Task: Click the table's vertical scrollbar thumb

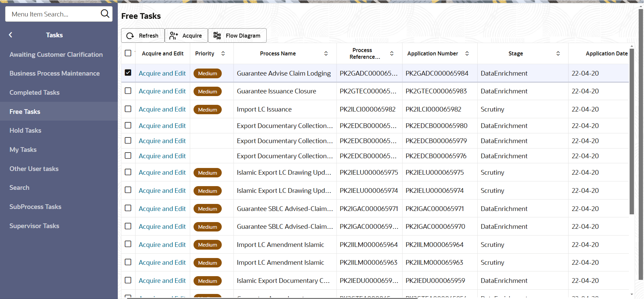Action: point(632,131)
